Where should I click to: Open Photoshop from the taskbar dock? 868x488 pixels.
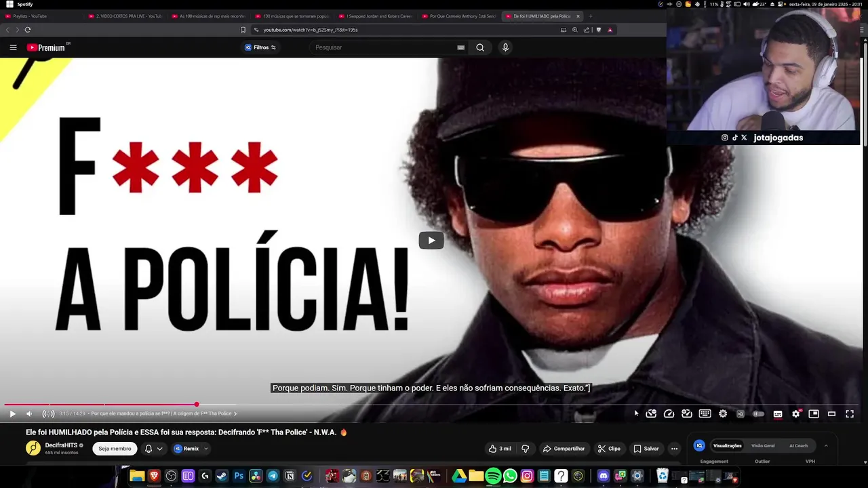tap(239, 476)
